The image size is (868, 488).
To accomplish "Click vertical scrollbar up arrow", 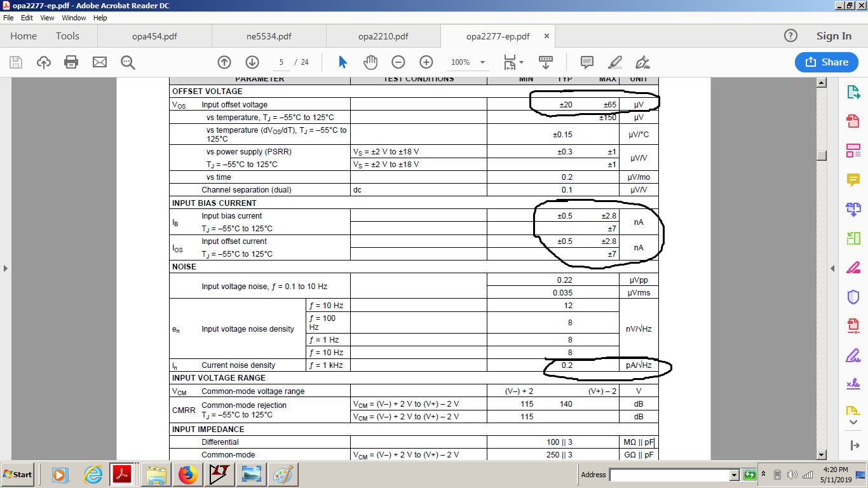I will (821, 83).
